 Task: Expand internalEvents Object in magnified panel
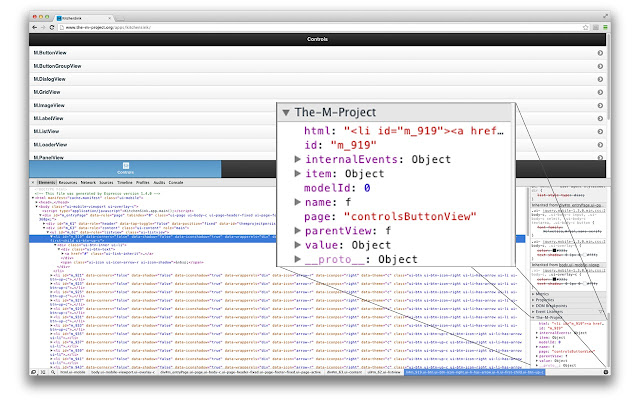[298, 159]
